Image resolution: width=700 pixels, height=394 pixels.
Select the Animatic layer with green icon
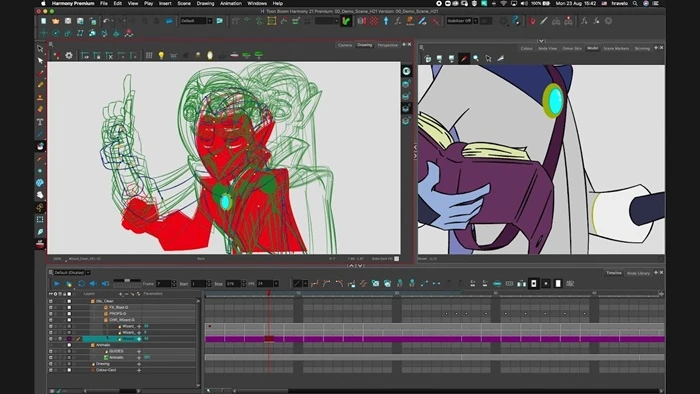(x=116, y=357)
